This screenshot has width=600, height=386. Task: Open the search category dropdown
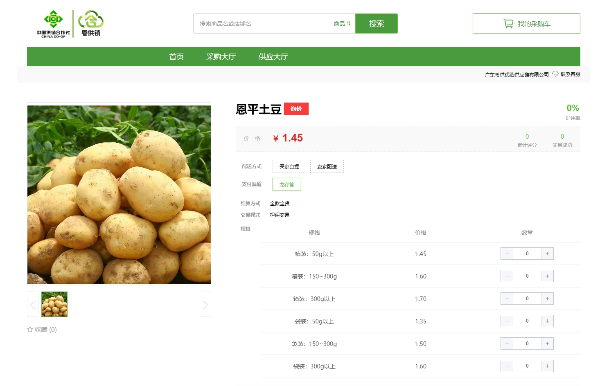tap(342, 24)
